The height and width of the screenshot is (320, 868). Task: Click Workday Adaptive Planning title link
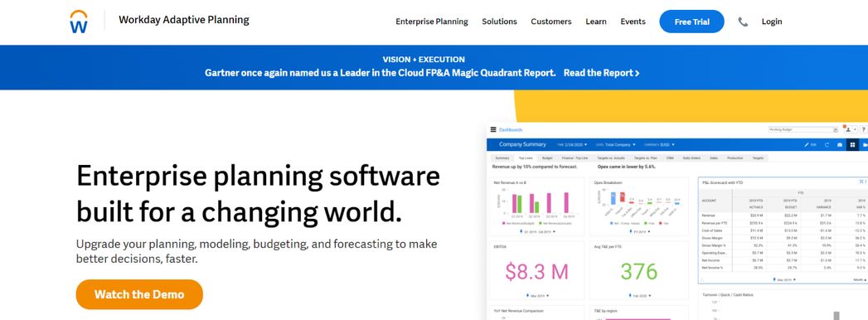[184, 20]
